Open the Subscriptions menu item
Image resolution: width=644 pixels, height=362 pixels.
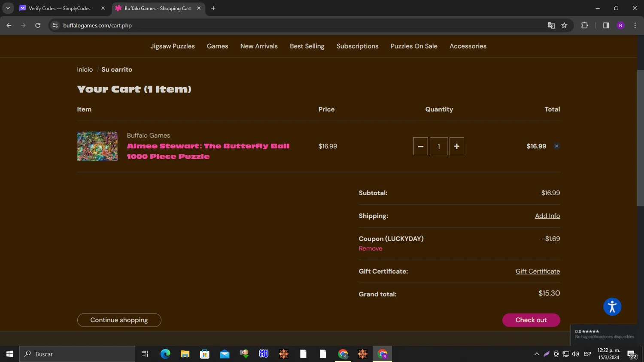point(357,46)
